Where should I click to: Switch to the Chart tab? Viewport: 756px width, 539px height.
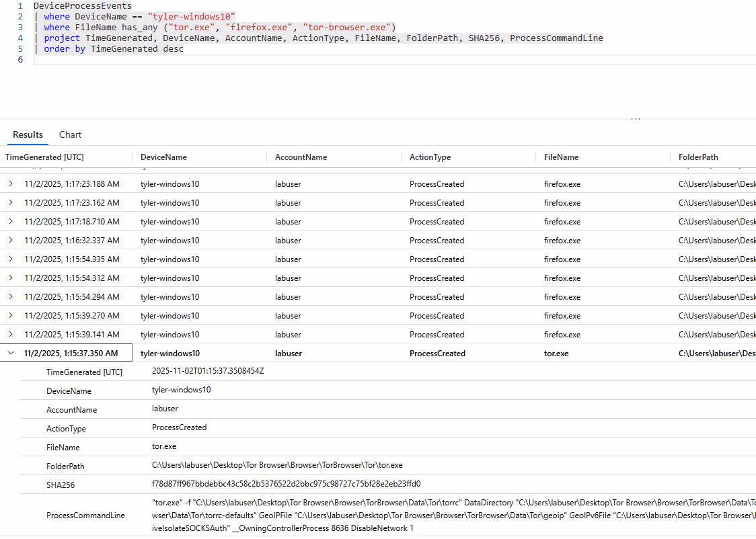point(70,134)
